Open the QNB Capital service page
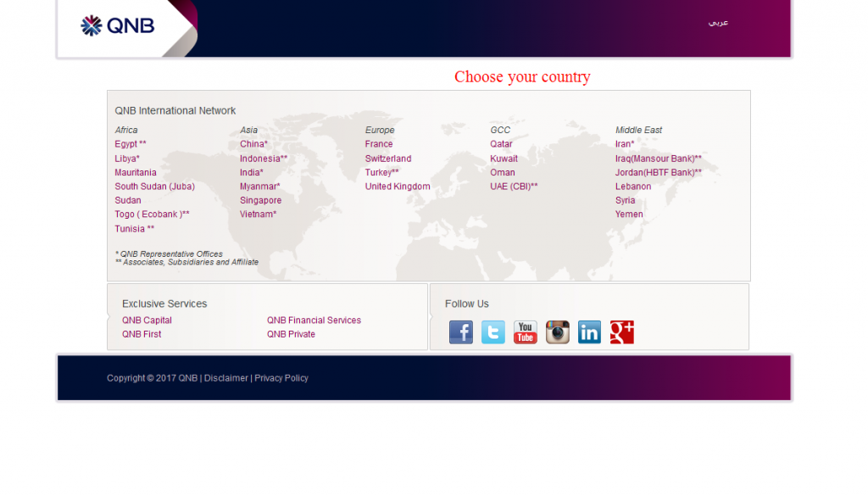This screenshot has height=496, width=868. pyautogui.click(x=147, y=320)
